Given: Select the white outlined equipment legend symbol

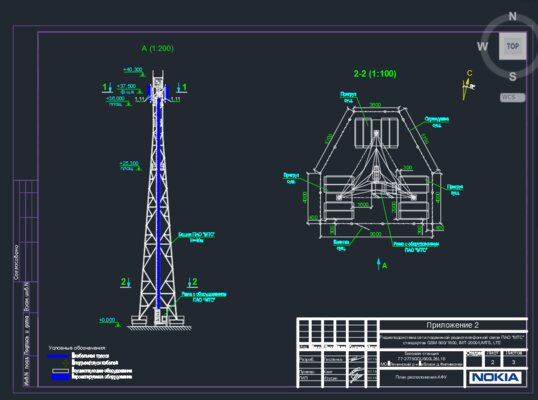Looking at the screenshot, I should coord(60,371).
